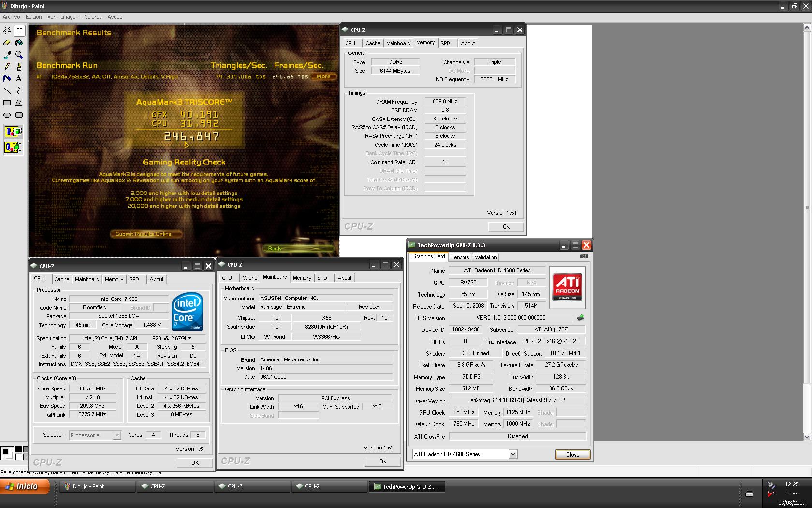Viewport: 812px width, 508px height.
Task: Click ATI CrossFire Disabled field
Action: click(518, 436)
